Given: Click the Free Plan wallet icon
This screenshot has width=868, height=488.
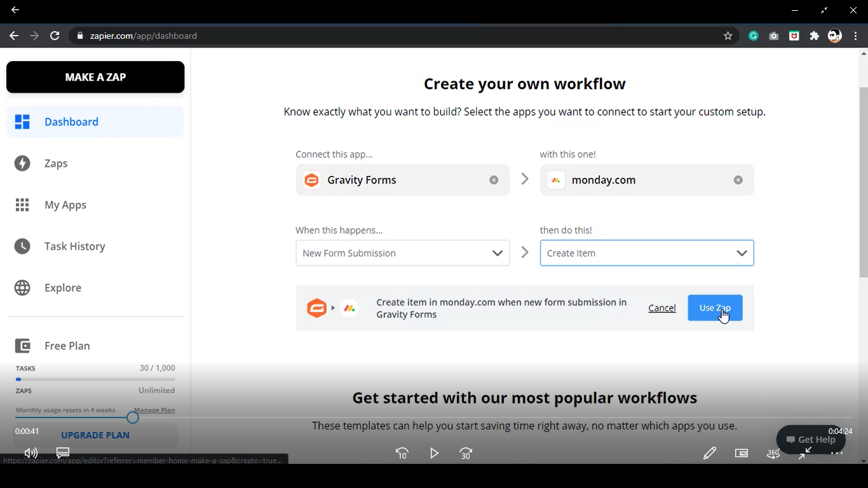Looking at the screenshot, I should click(22, 346).
